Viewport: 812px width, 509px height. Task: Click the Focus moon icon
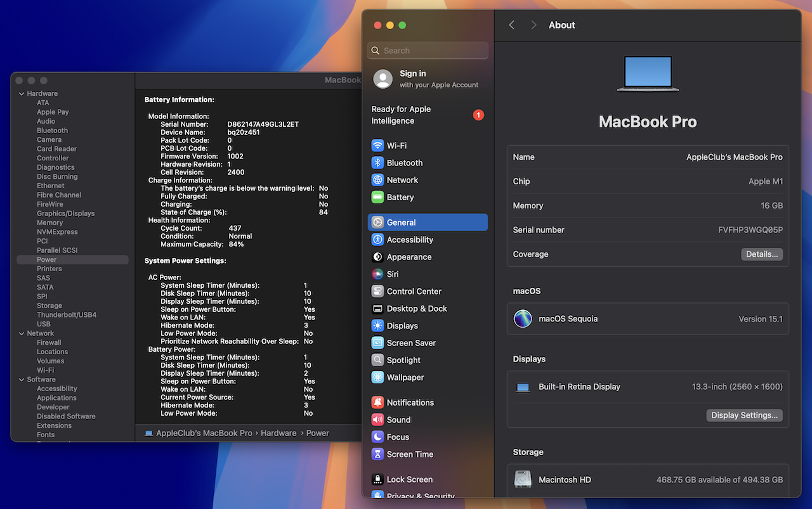tap(377, 437)
